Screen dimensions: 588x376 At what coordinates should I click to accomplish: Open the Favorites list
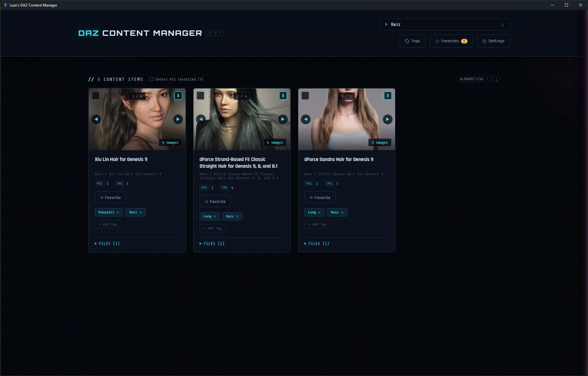coord(451,41)
